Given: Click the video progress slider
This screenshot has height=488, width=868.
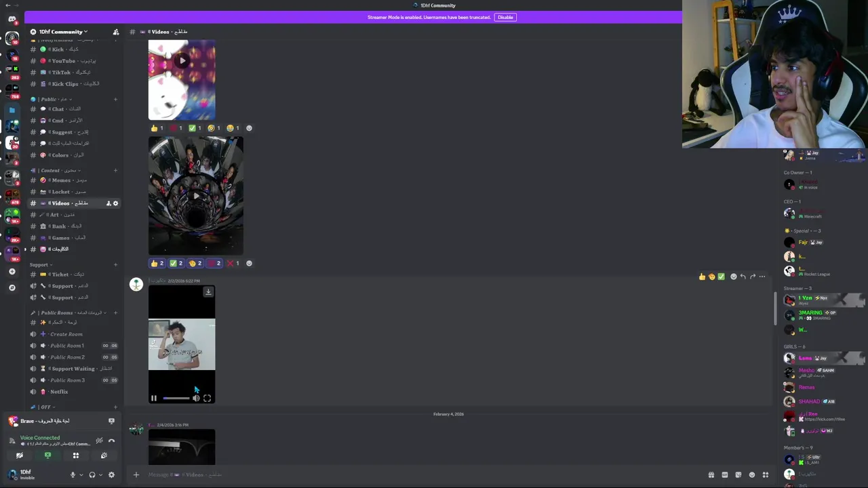Looking at the screenshot, I should pyautogui.click(x=176, y=399).
